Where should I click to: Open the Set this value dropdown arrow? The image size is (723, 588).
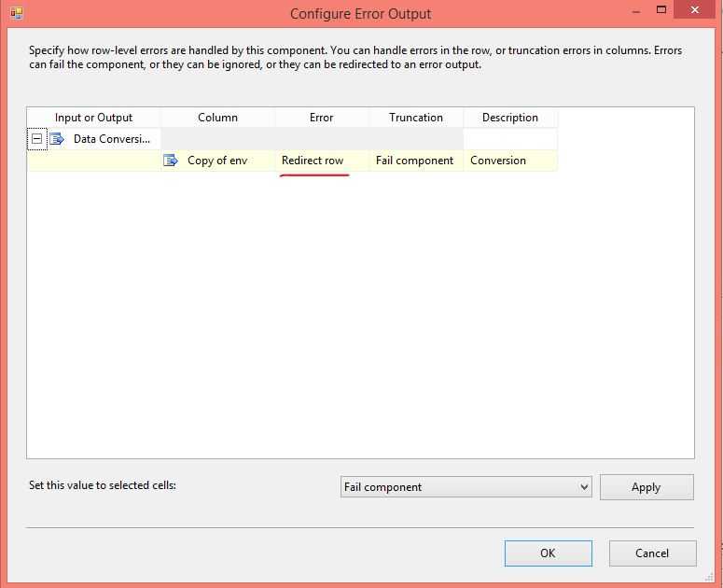584,487
